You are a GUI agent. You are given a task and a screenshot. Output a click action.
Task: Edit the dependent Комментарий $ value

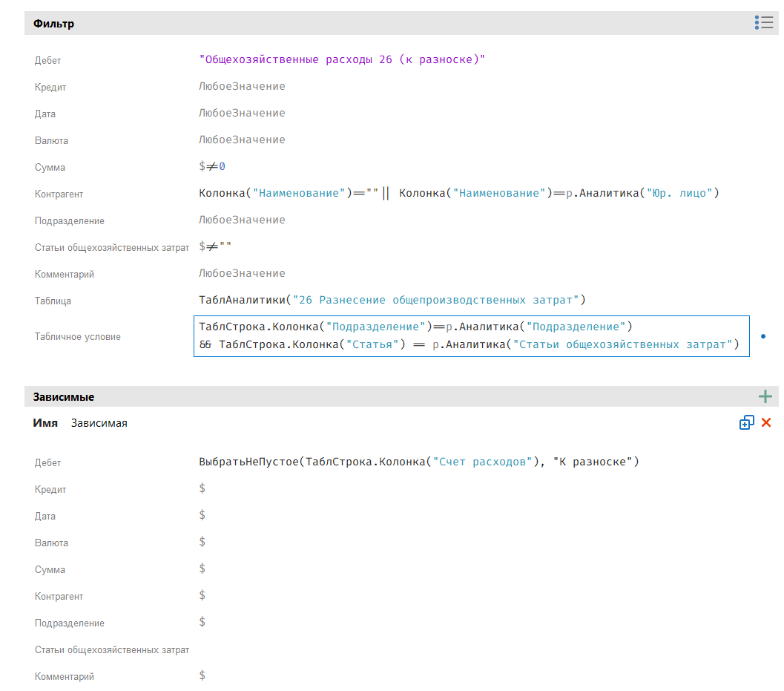coord(202,676)
